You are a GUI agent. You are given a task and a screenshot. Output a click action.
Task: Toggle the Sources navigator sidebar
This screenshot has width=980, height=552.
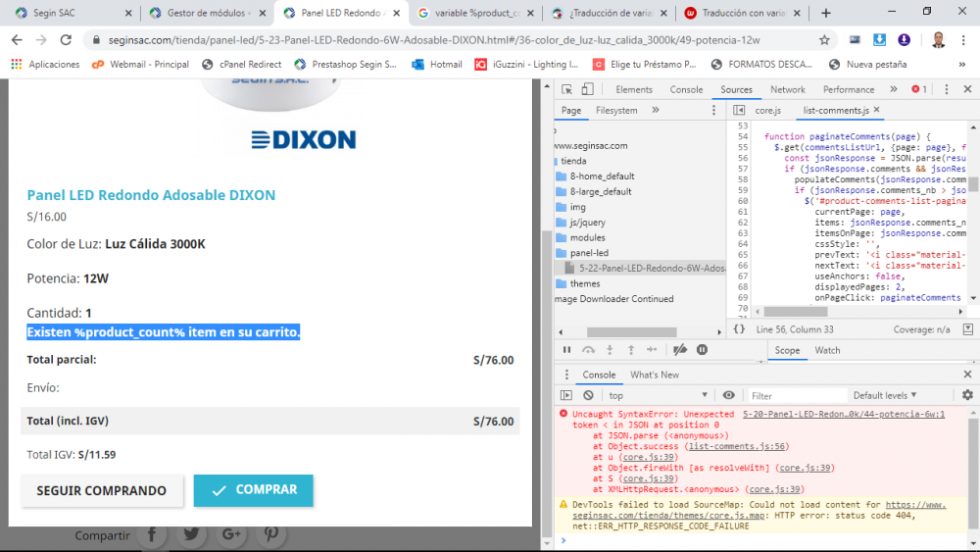739,110
